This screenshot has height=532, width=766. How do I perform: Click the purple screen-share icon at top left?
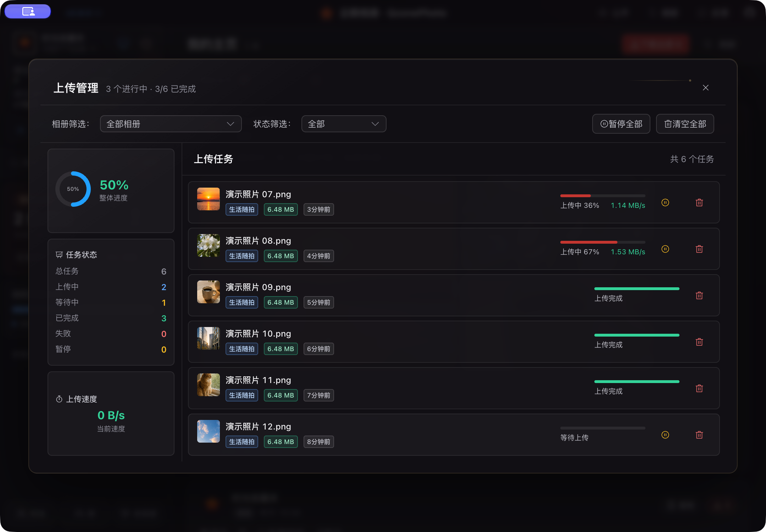28,11
